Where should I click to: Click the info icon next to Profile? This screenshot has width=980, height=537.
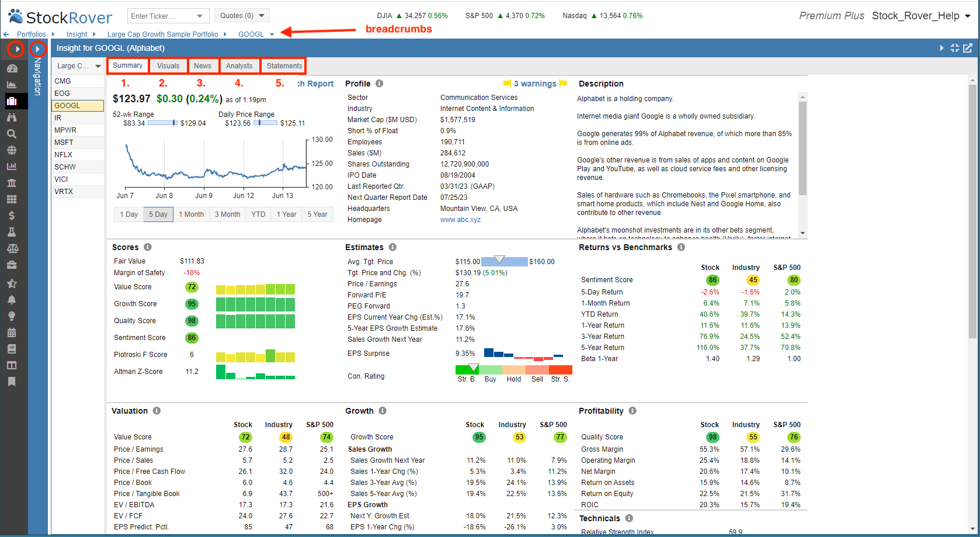(380, 84)
